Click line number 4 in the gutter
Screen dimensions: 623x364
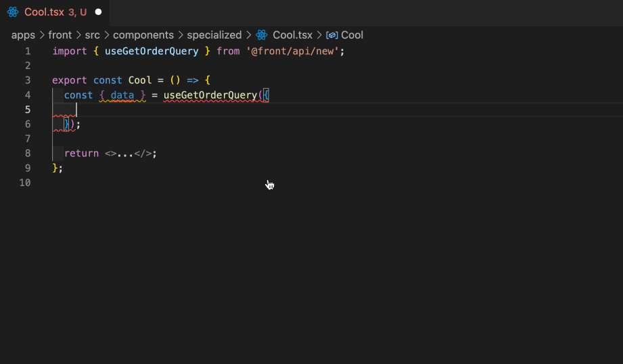point(28,95)
